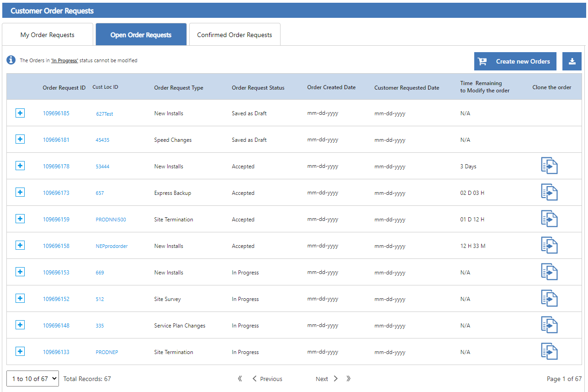The width and height of the screenshot is (588, 392).
Task: Click clone icon for order 109696159
Action: click(549, 219)
